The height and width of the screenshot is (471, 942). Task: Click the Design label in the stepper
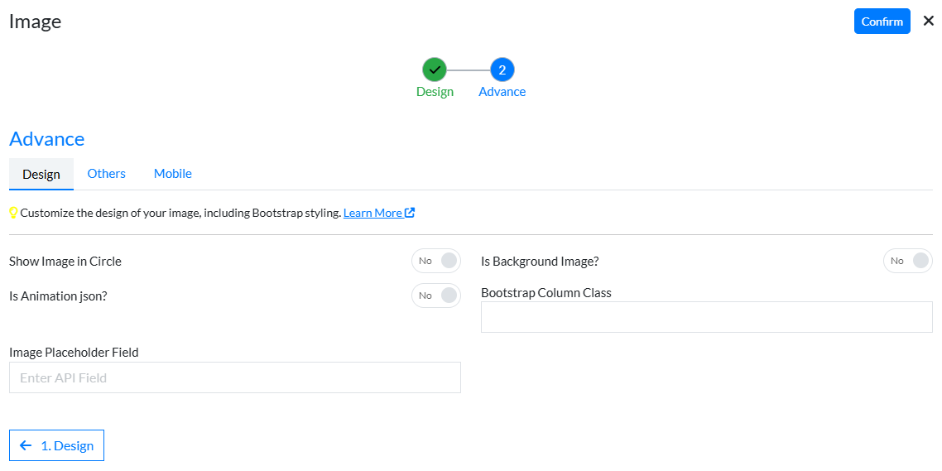point(434,92)
